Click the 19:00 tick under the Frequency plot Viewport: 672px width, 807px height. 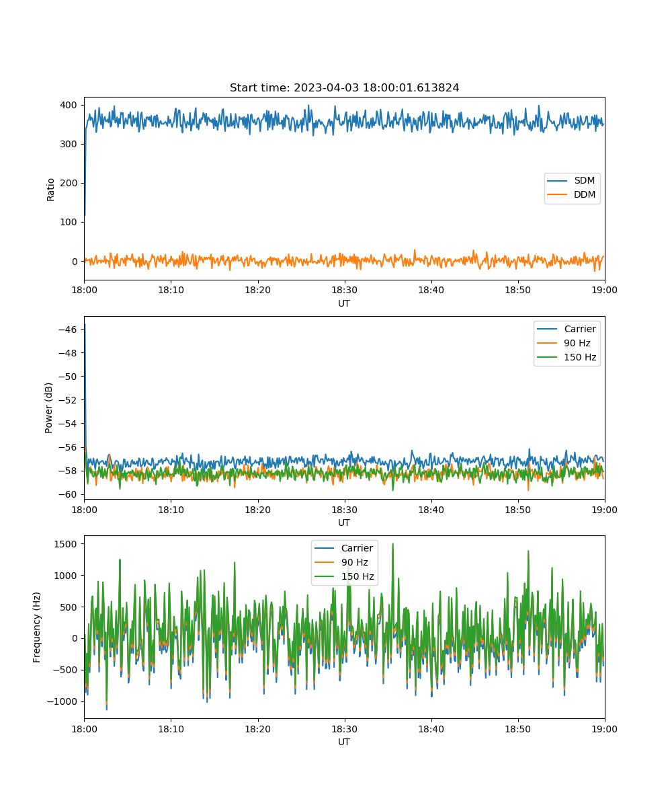[604, 728]
